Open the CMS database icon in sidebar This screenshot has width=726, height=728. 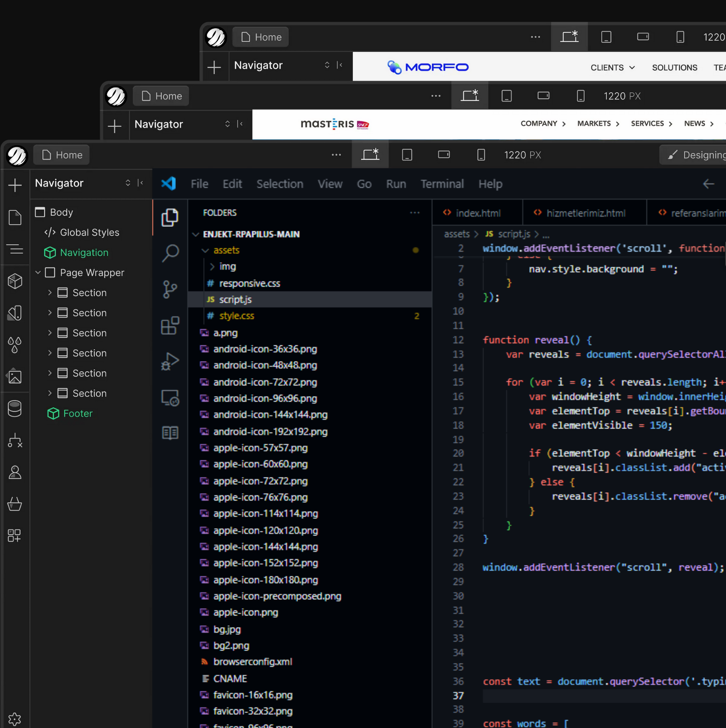pos(15,408)
